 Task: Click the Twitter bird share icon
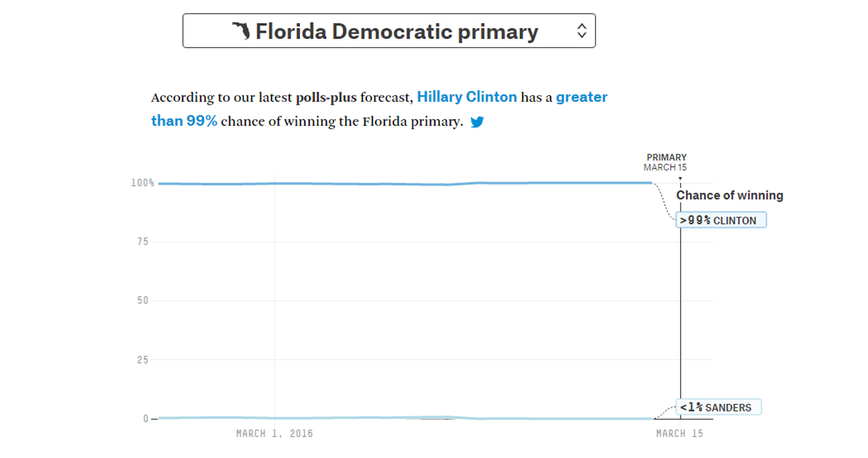click(477, 122)
